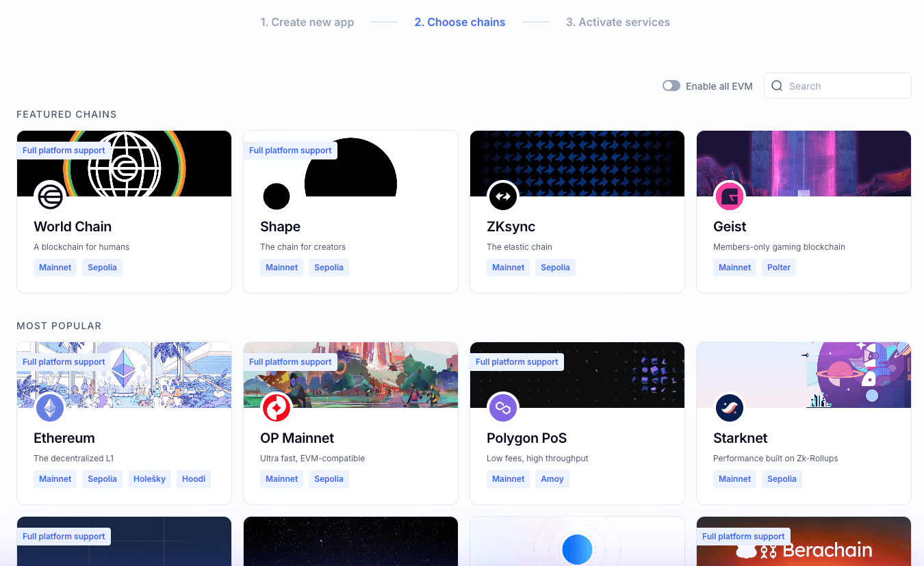Click the World Chain globe logo icon
924x566 pixels.
pos(50,196)
